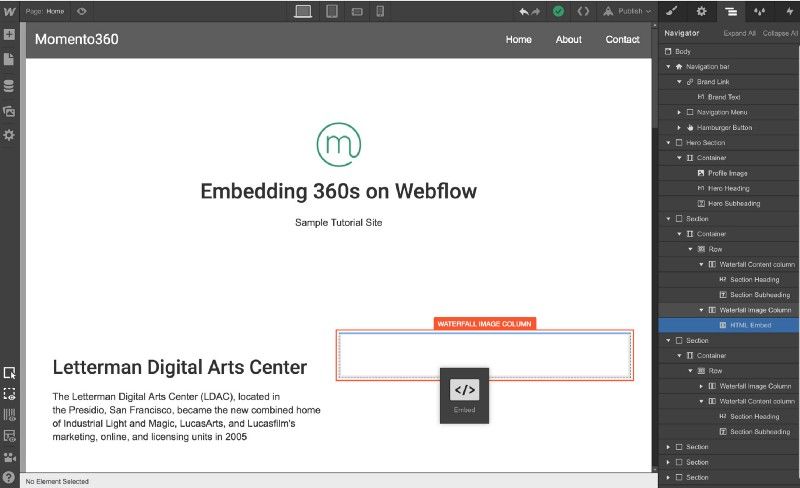The width and height of the screenshot is (800, 488).
Task: Collapse the selected Waterfall Image Column node
Action: [701, 310]
